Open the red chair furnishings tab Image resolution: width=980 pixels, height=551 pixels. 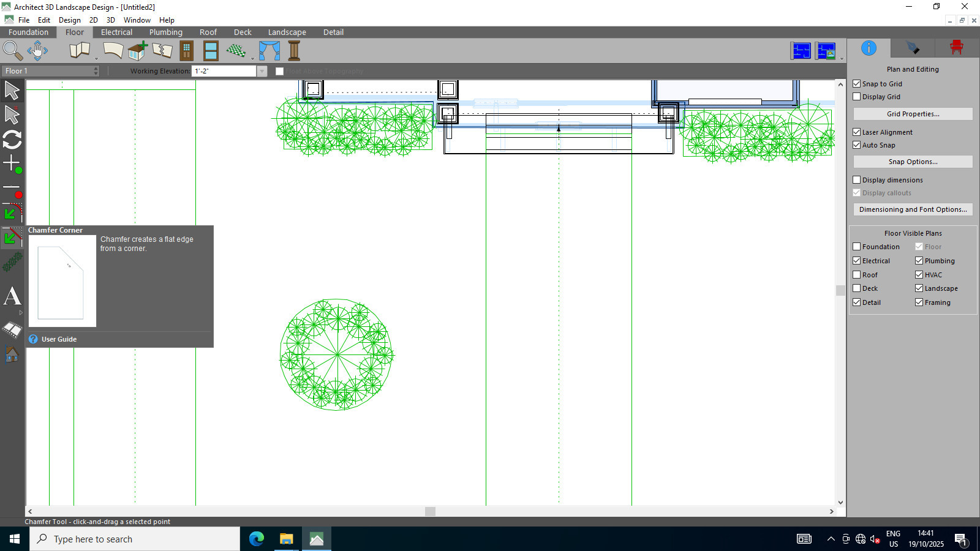coord(956,48)
